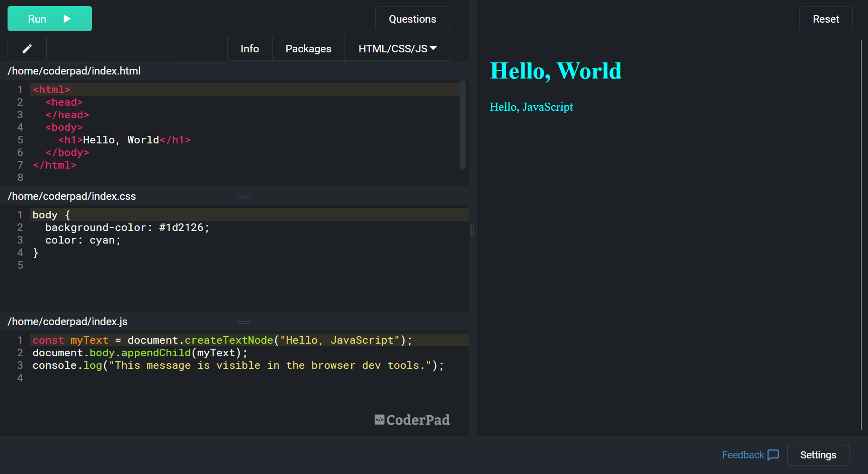Click the drag handle above the JS editor
The height and width of the screenshot is (474, 868).
tap(244, 322)
